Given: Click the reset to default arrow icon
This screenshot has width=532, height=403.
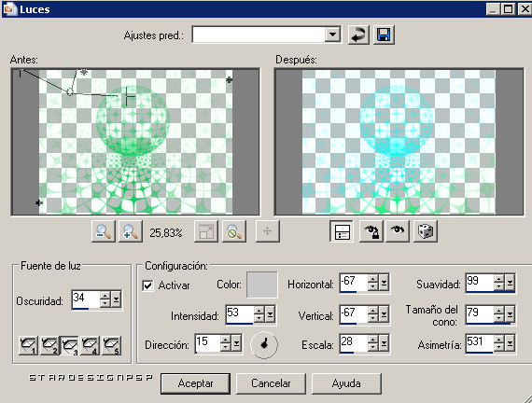Looking at the screenshot, I should (358, 35).
